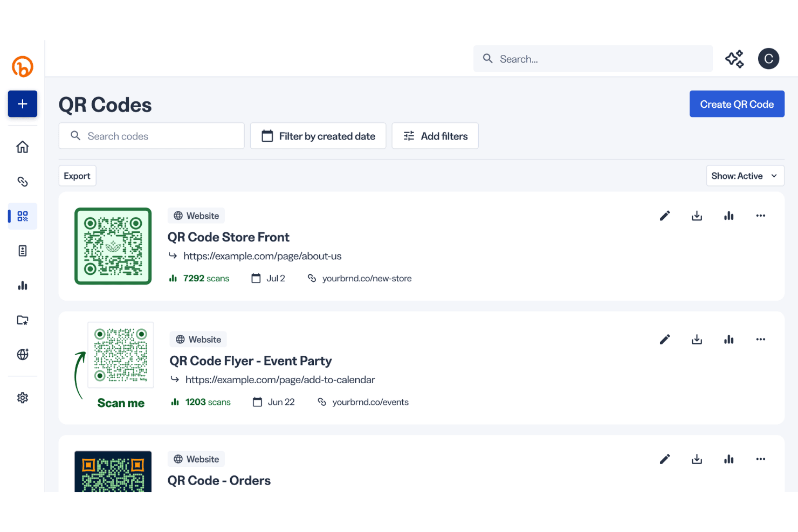
Task: Open Links section in sidebar
Action: (23, 182)
